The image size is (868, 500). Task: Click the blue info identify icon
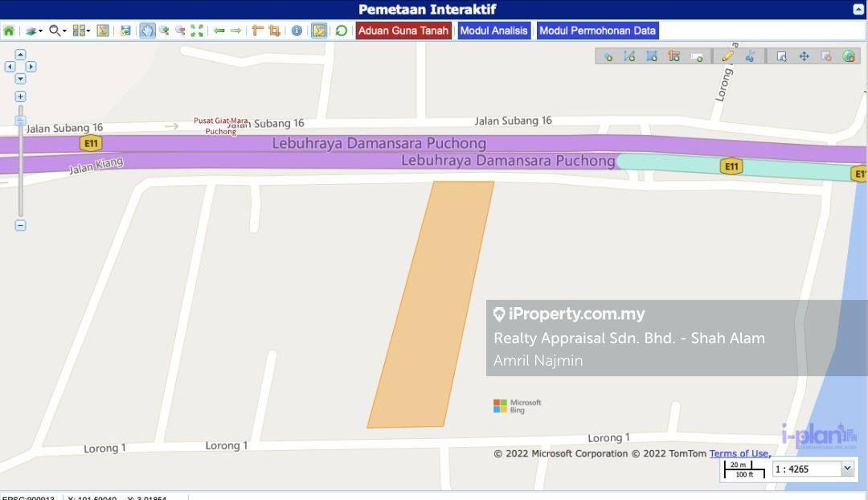(297, 31)
